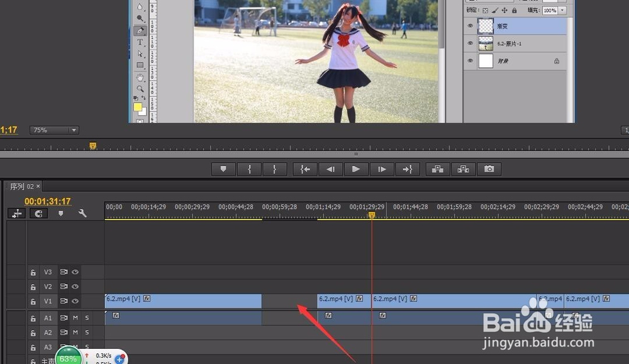Open the 75% zoom level dropdown

(x=54, y=130)
